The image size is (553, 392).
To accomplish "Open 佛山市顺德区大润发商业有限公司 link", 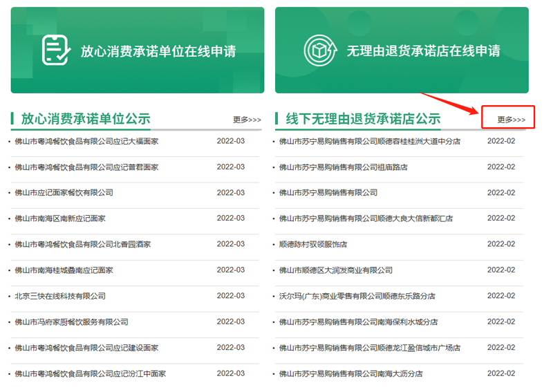I will click(335, 270).
